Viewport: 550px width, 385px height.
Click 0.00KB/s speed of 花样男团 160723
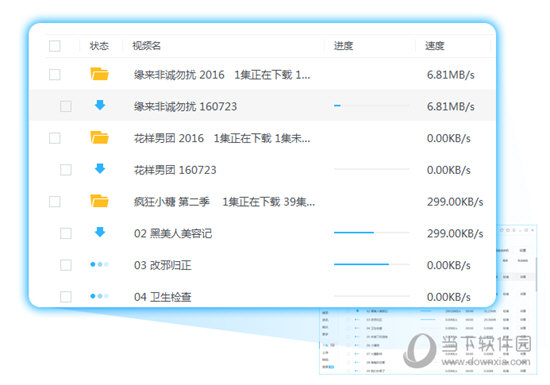pos(449,170)
